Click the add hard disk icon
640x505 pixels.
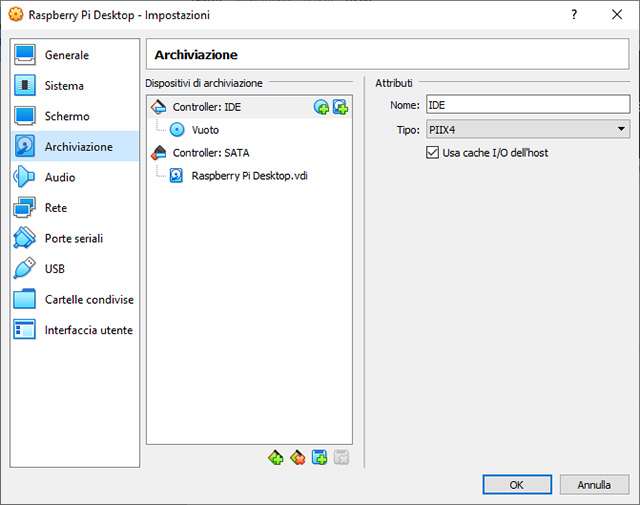coord(340,107)
